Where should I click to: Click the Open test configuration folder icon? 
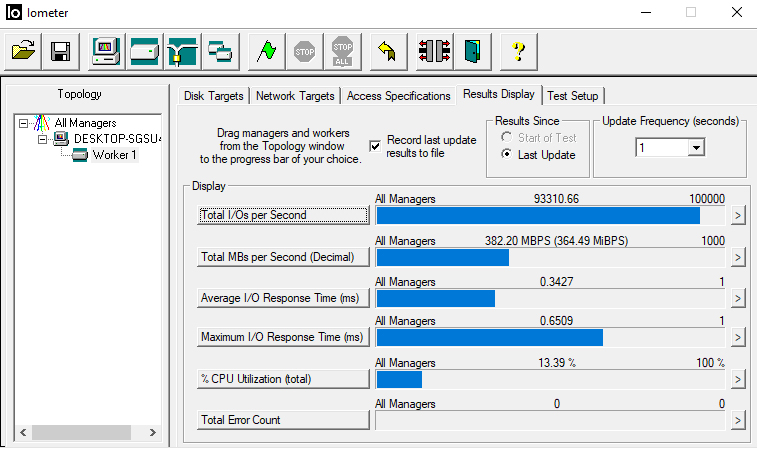click(24, 50)
